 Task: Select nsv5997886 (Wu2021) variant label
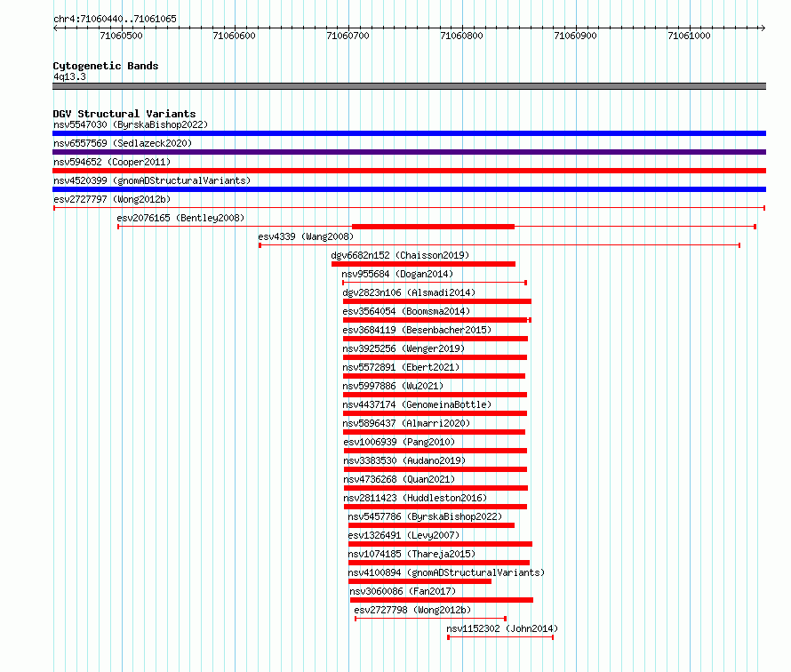pyautogui.click(x=393, y=386)
